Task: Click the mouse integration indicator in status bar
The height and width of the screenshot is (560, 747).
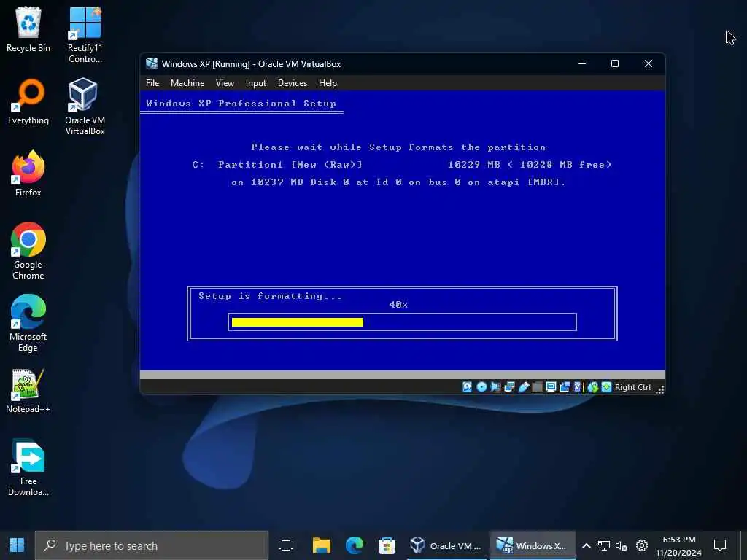Action: [592, 387]
